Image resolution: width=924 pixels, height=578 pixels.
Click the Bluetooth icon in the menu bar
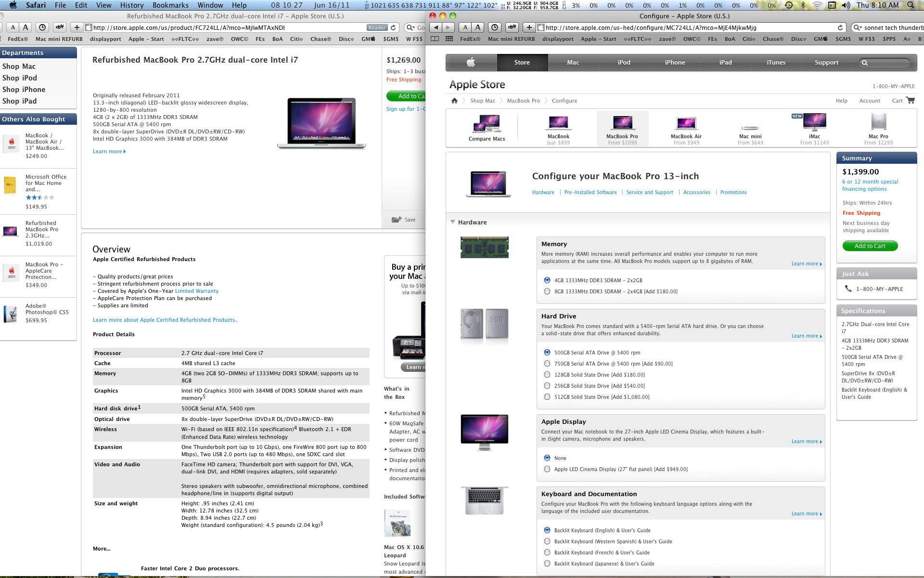tap(803, 5)
